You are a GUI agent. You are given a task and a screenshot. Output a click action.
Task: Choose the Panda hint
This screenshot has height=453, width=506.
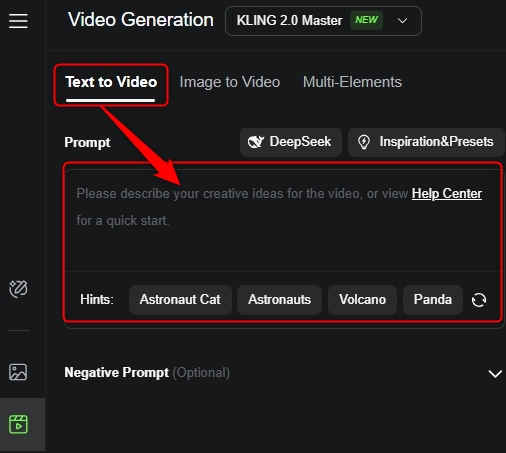433,299
